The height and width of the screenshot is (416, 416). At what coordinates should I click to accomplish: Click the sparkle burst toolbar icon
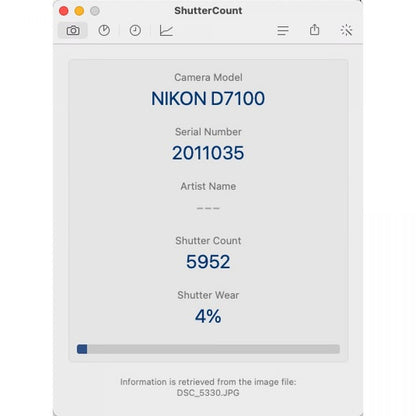point(346,30)
